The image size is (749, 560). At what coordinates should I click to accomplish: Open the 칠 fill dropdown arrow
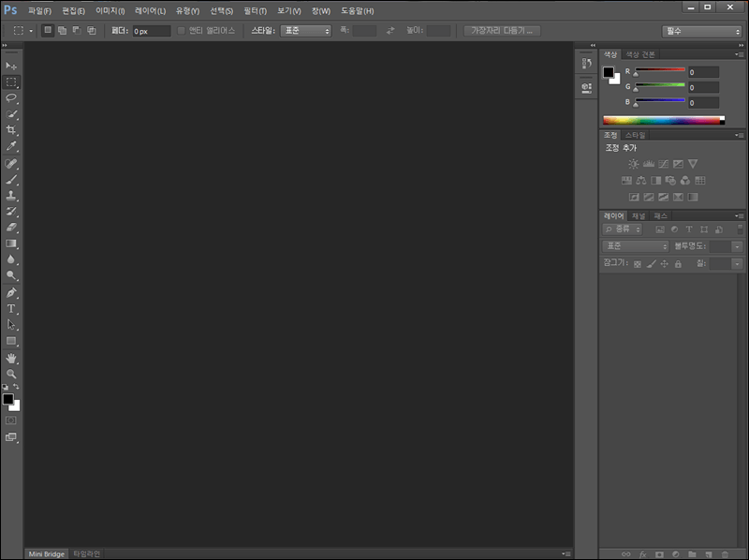click(x=737, y=264)
